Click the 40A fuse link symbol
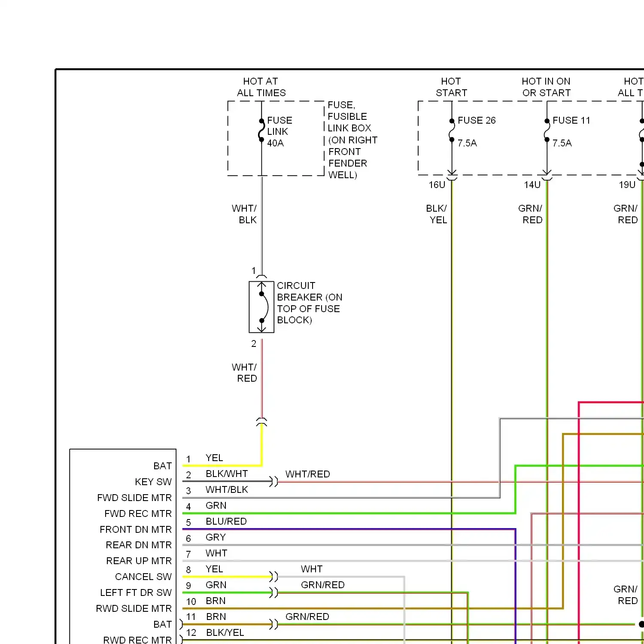The height and width of the screenshot is (644, 644). [x=261, y=131]
